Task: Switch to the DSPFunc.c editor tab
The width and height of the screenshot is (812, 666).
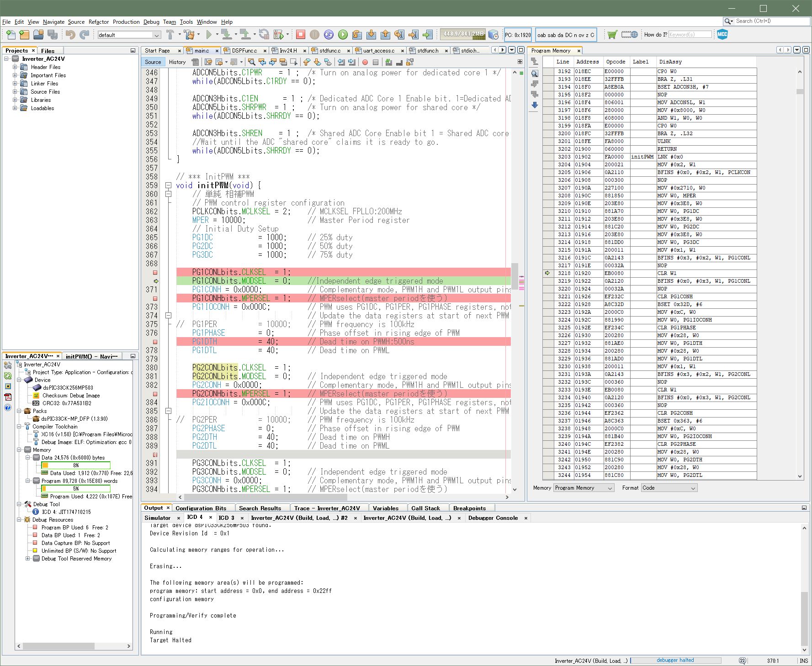Action: coord(244,51)
